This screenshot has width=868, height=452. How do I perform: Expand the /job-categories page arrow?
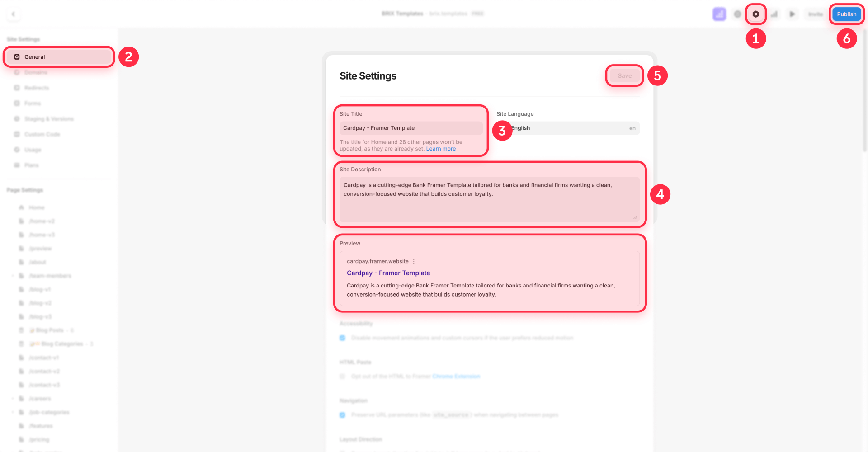(x=13, y=412)
